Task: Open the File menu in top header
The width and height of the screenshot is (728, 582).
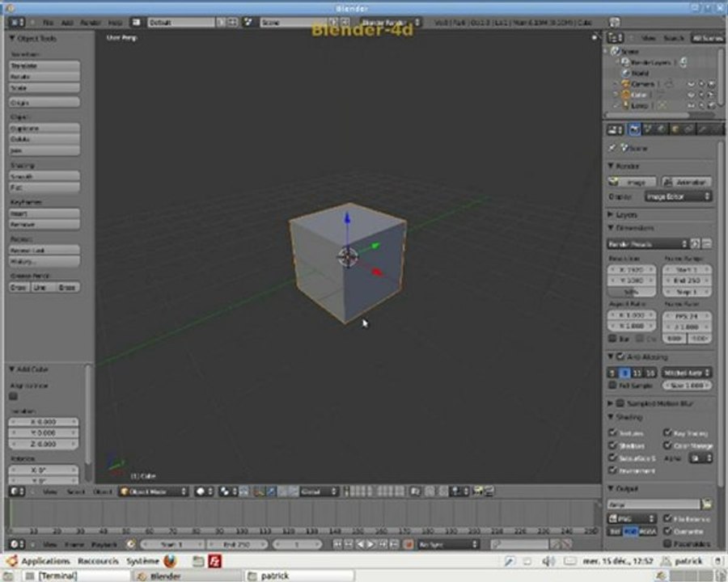Action: click(48, 23)
